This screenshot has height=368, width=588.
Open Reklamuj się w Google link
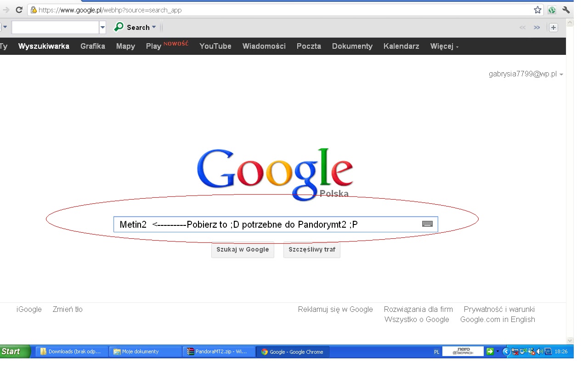pos(335,309)
